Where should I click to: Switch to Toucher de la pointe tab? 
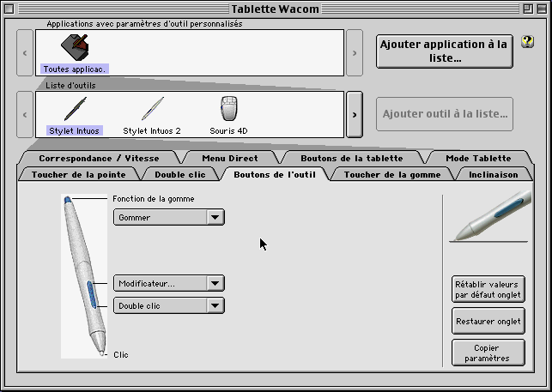(78, 174)
